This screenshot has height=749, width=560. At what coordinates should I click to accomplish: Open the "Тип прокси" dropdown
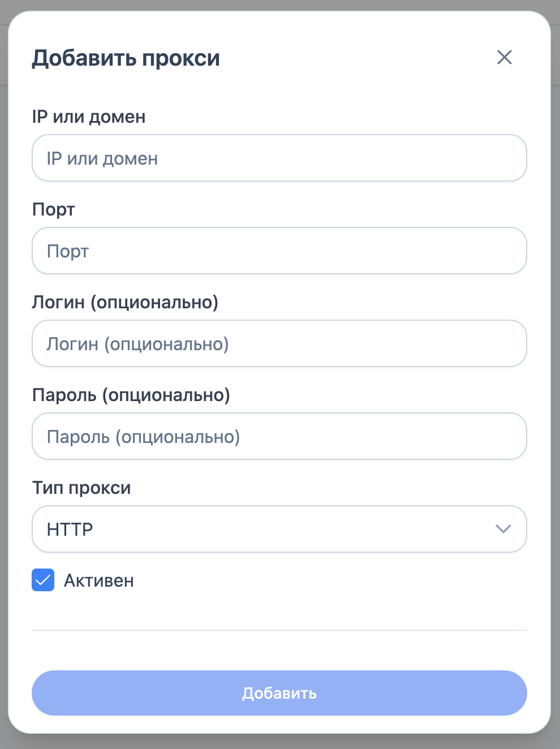coord(279,530)
